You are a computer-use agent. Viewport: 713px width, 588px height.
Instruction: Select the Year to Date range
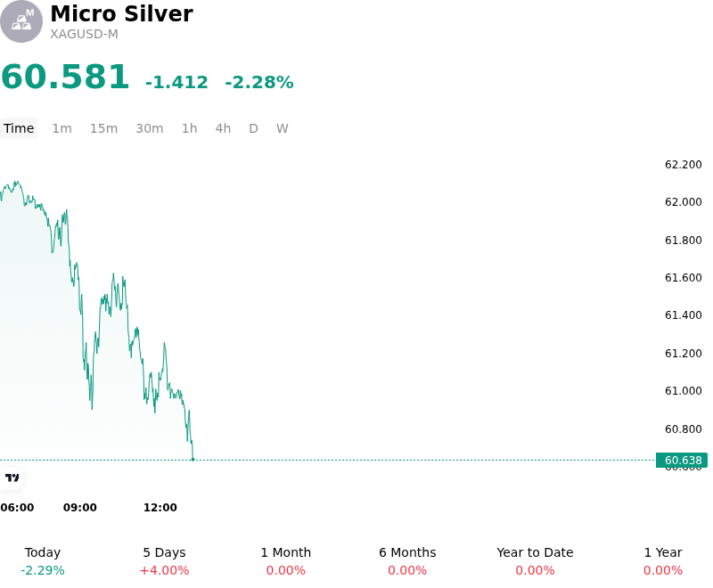tap(535, 561)
